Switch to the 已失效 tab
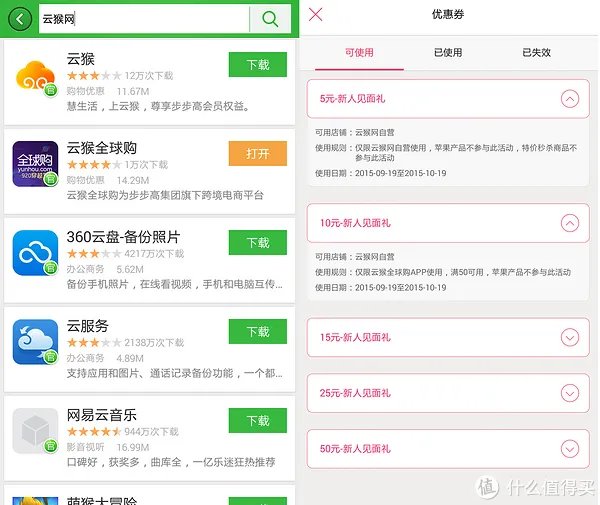The image size is (600, 505). 536,52
